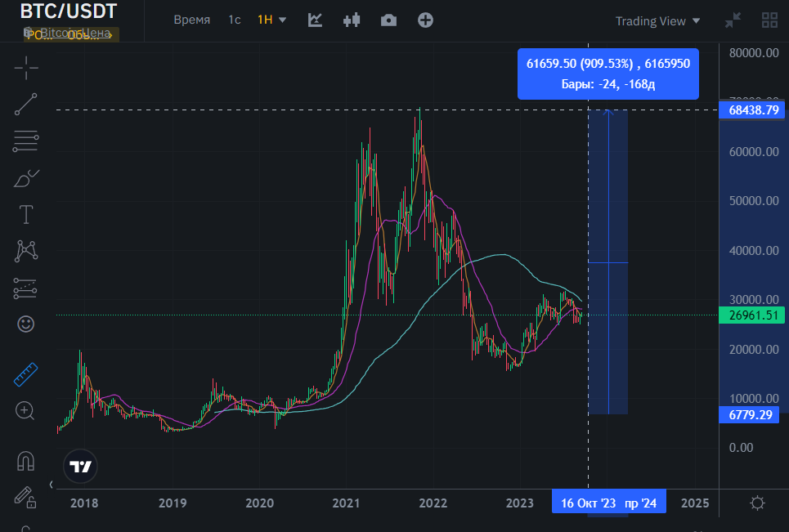789x532 pixels.
Task: Take a chart snapshot with camera
Action: tap(388, 20)
